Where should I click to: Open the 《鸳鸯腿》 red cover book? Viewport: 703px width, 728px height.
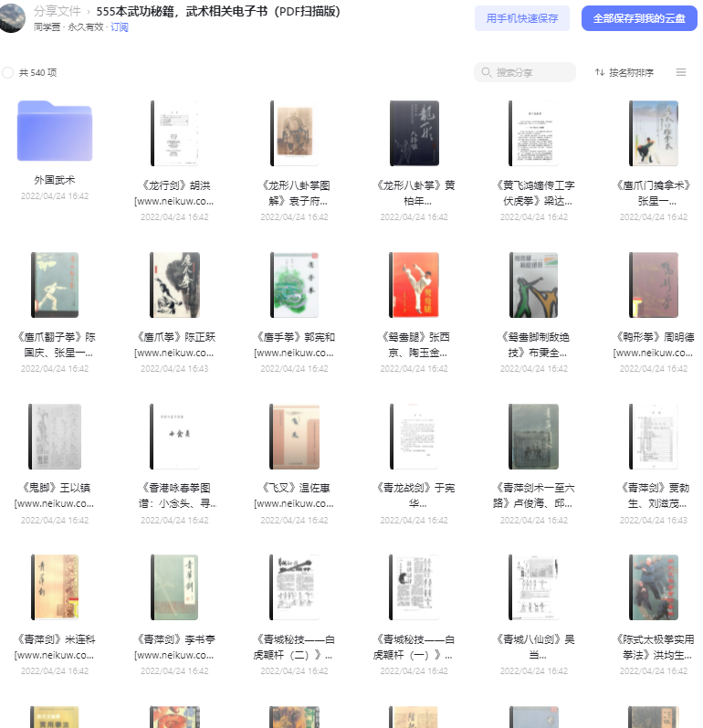pyautogui.click(x=414, y=285)
